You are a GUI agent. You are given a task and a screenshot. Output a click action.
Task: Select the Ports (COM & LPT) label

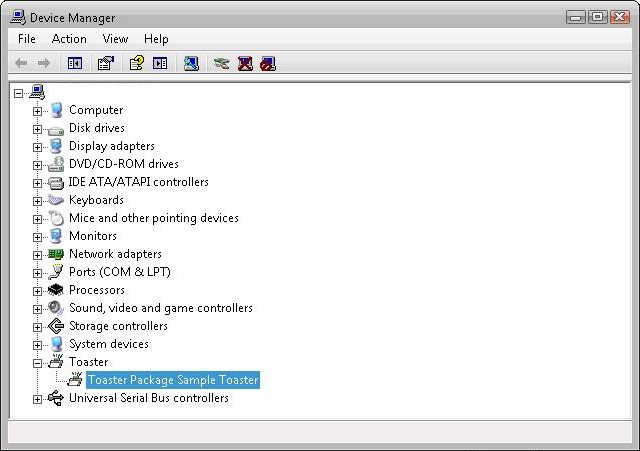pos(120,272)
